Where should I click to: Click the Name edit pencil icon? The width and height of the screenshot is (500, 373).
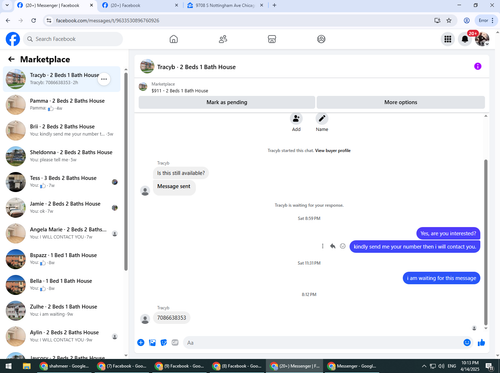(x=322, y=119)
